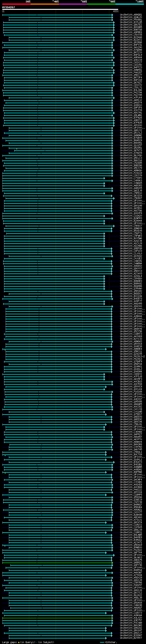Click the white query sequence bar

click(60, 10)
